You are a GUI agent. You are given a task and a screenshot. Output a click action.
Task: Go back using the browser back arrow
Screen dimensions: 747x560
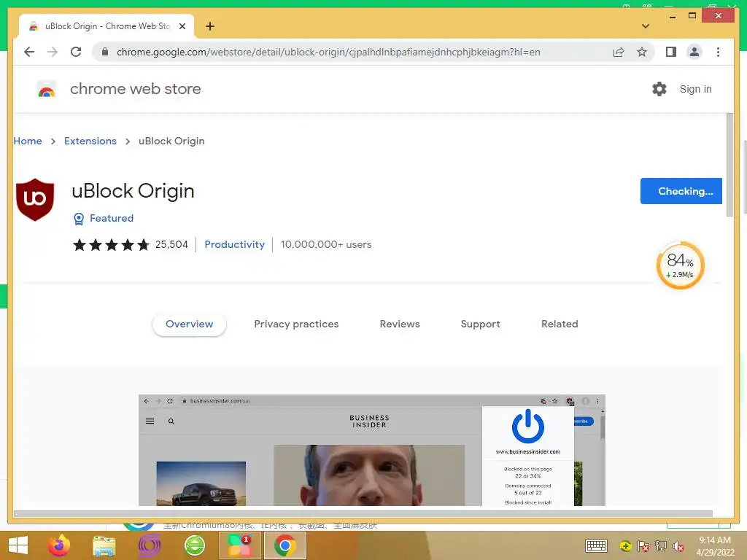[29, 52]
